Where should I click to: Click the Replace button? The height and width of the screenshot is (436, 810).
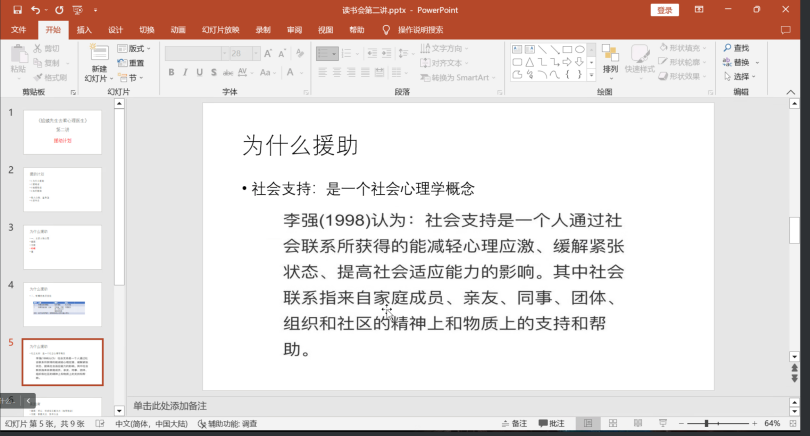(x=741, y=62)
